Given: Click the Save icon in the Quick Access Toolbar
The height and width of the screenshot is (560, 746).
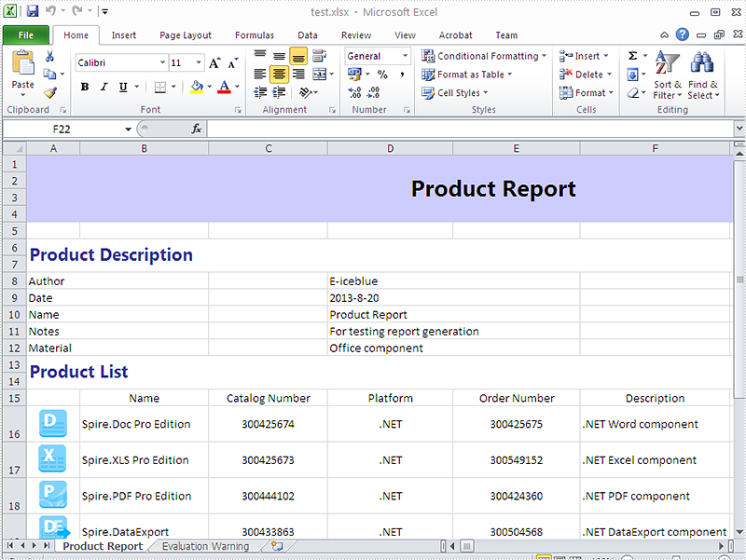Looking at the screenshot, I should pos(33,11).
